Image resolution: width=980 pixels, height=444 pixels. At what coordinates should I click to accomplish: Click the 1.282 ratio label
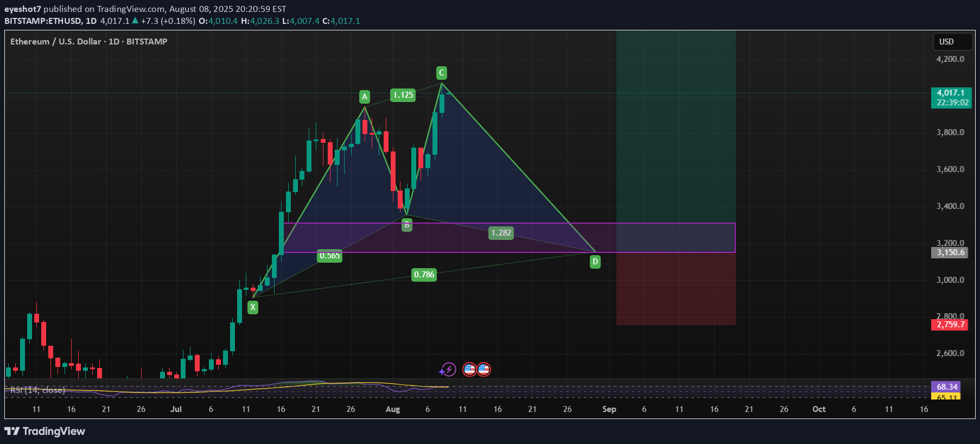(501, 233)
